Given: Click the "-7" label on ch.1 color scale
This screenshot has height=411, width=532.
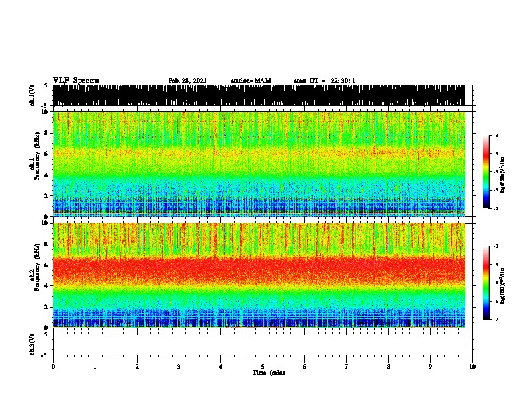Looking at the screenshot, I should point(496,208).
